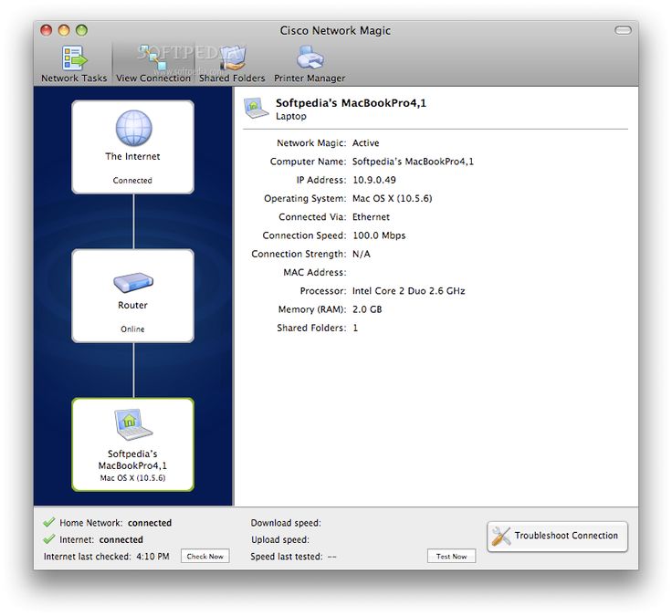Select the '2.0 GB' memory value
The image size is (672, 616).
(x=367, y=309)
